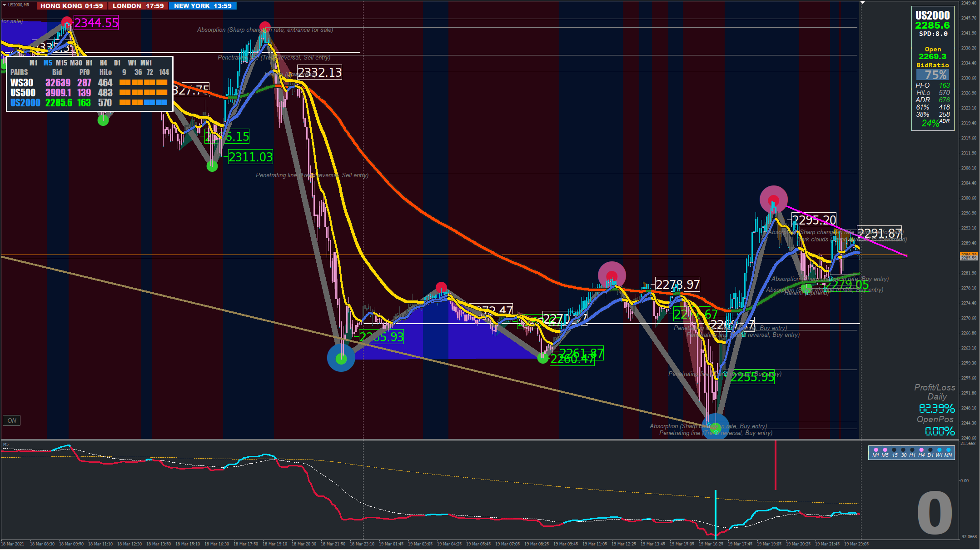Select US2000 pair row label
980x550 pixels.
pyautogui.click(x=25, y=103)
